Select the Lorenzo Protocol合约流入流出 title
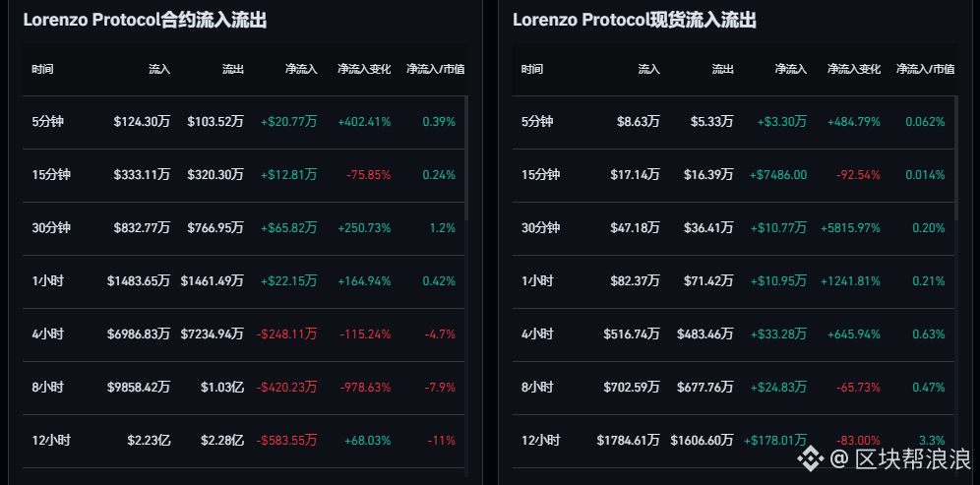Viewport: 980px width, 485px height. (145, 20)
